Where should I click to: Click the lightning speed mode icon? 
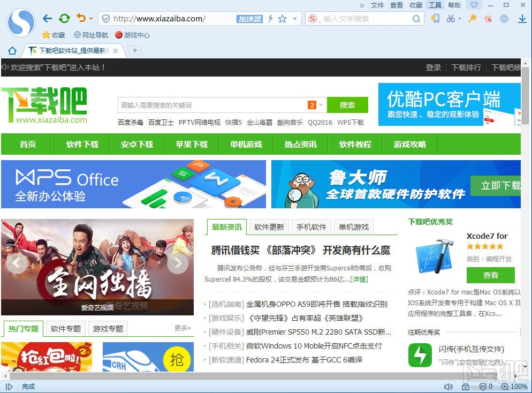[x=270, y=19]
